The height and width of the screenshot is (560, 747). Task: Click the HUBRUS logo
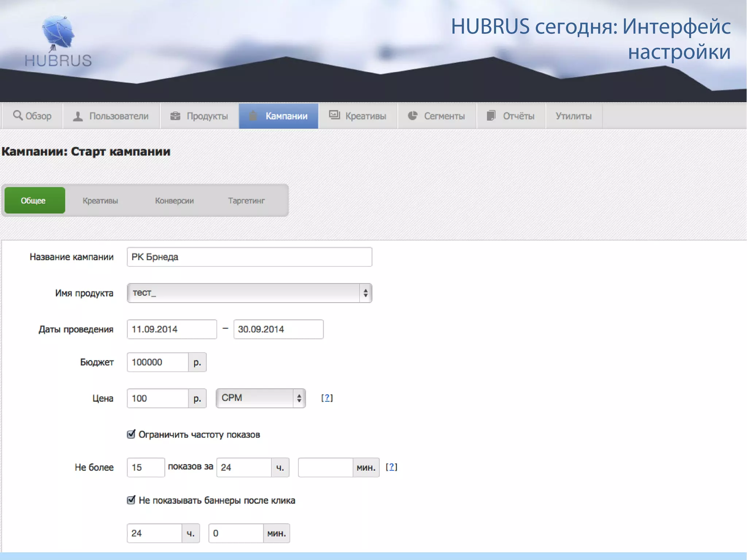58,41
